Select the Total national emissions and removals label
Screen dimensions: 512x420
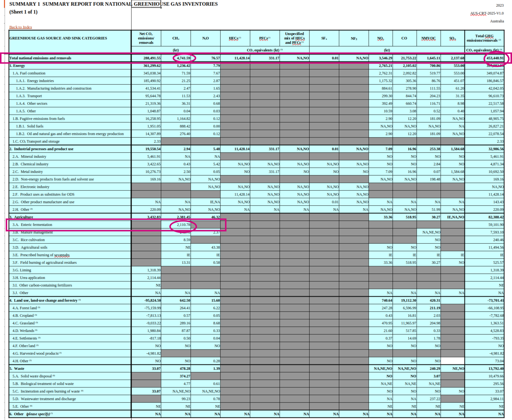(40, 58)
